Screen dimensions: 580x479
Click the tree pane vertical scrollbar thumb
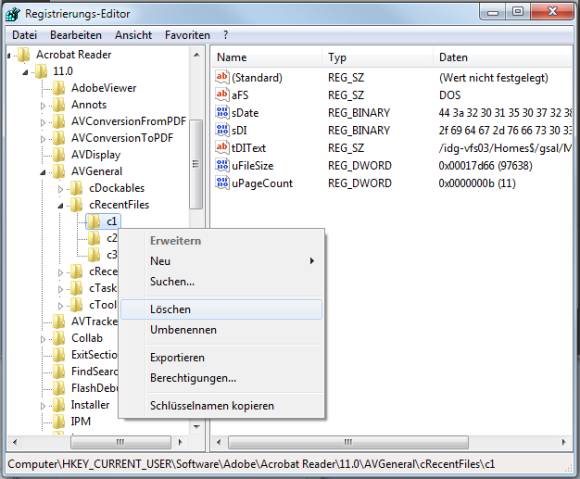(196, 164)
